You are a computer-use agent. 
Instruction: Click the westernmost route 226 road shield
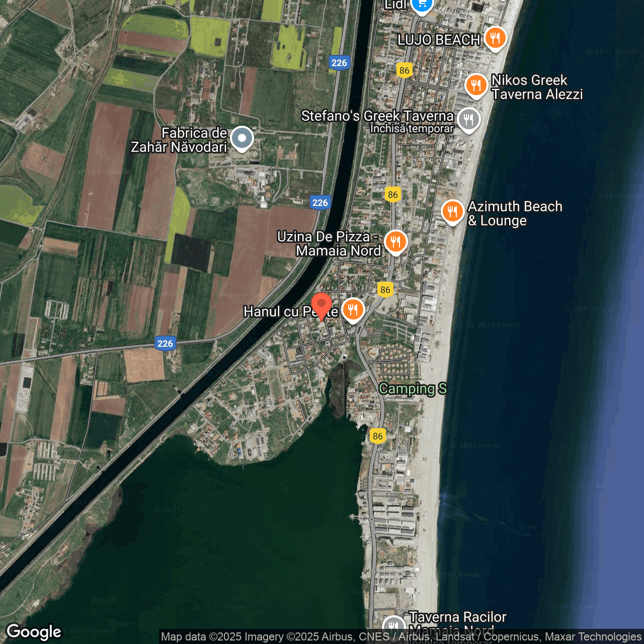coord(165,344)
